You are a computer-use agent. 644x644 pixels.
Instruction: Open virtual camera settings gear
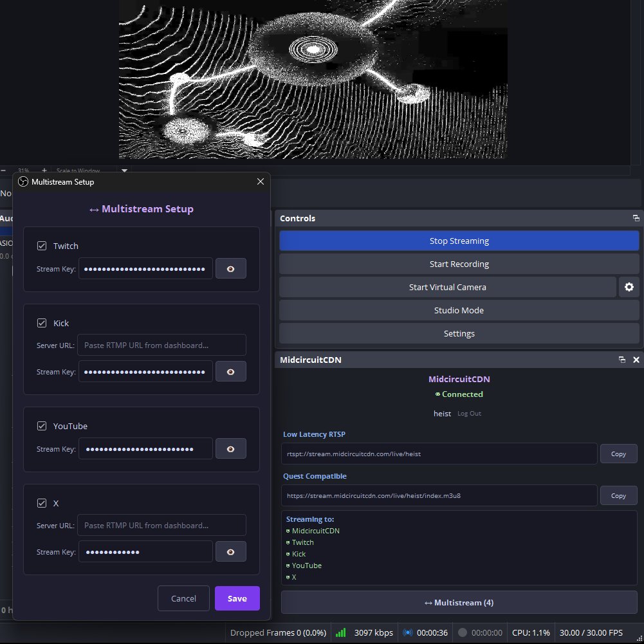click(x=629, y=287)
